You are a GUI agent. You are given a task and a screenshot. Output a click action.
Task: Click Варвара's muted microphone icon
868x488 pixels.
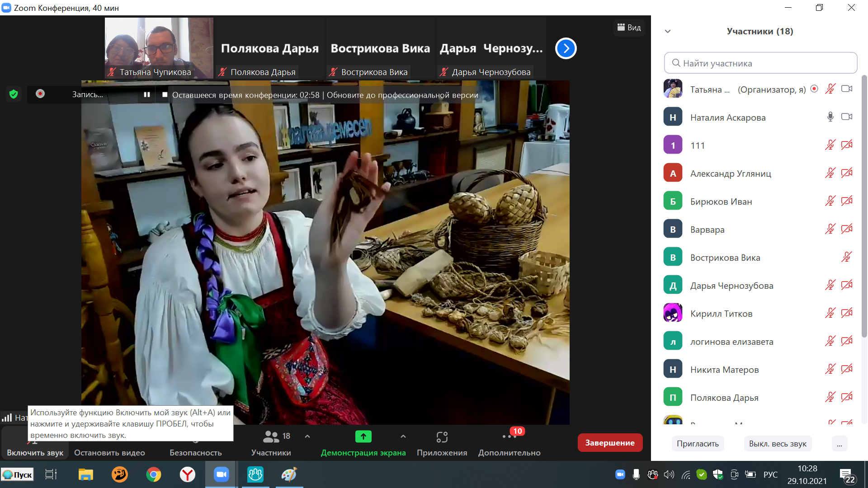pos(830,229)
